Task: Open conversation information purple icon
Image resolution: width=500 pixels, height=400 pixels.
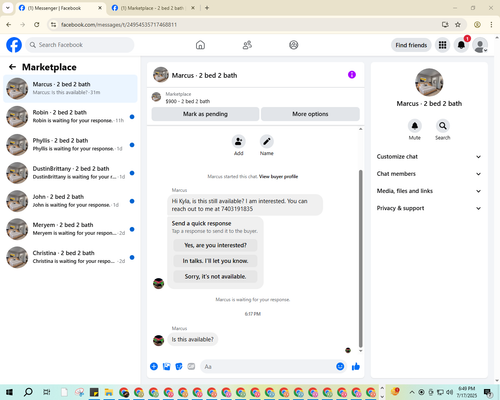Action: (352, 75)
